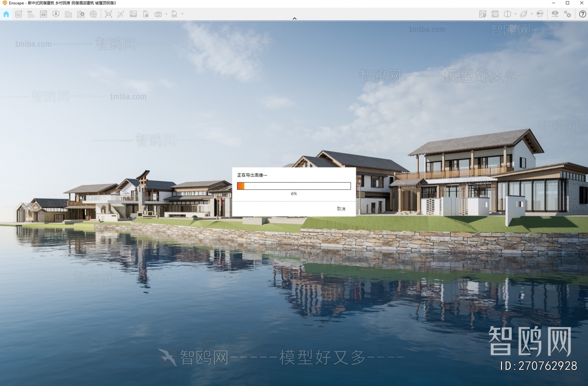The width and height of the screenshot is (588, 386).
Task: Open Visual Settings
Action: pyautogui.click(x=555, y=14)
